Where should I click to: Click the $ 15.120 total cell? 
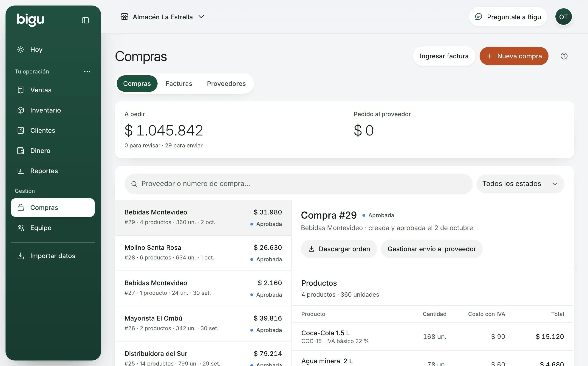550,337
